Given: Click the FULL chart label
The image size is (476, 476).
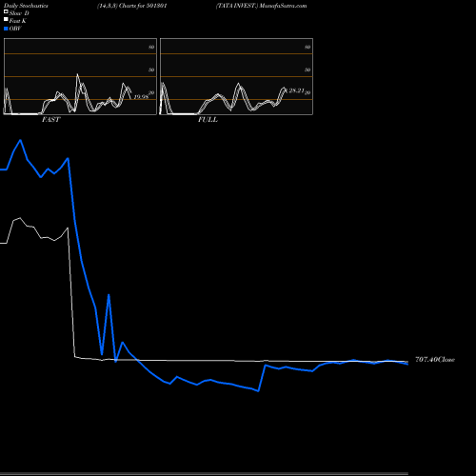Looking at the screenshot, I should tap(208, 120).
